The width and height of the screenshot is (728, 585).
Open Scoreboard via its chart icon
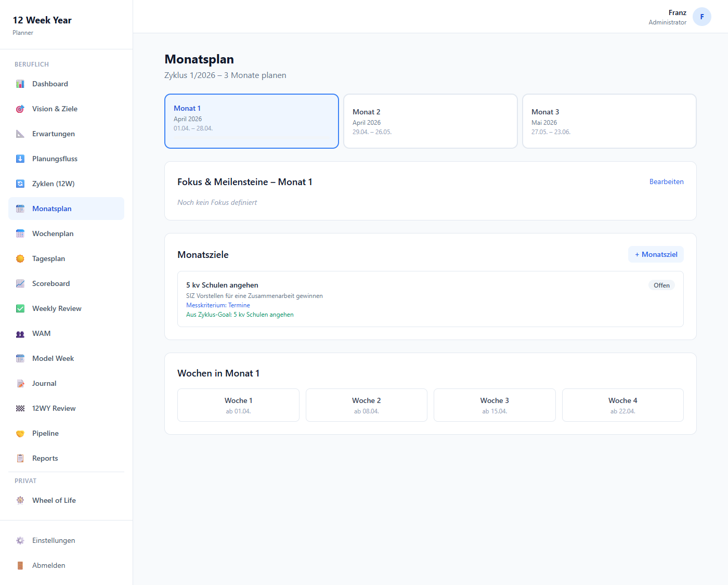coord(20,283)
